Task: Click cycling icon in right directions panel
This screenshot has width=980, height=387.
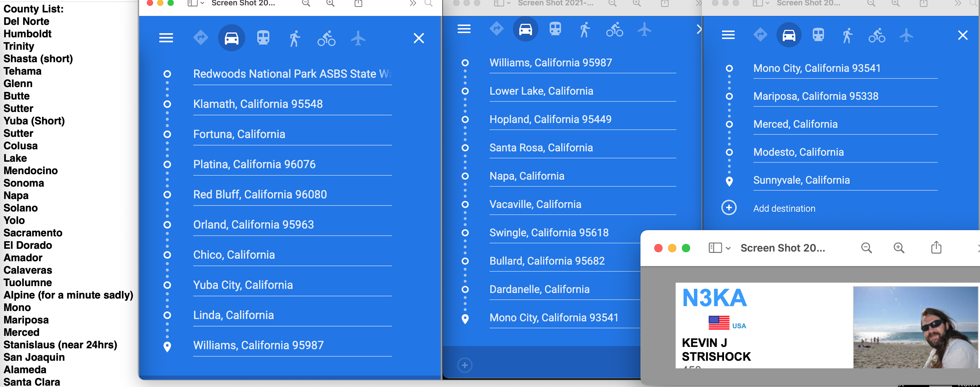Action: pyautogui.click(x=876, y=36)
